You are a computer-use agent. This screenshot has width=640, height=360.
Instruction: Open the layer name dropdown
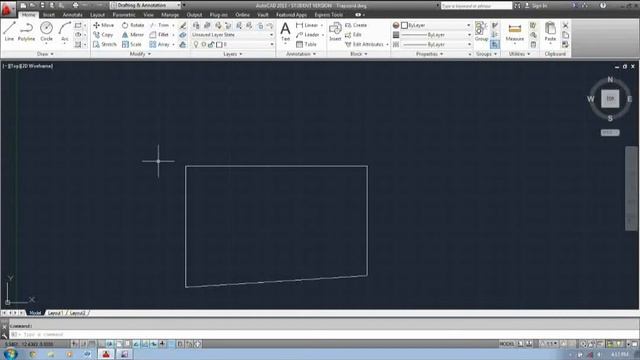point(233,44)
